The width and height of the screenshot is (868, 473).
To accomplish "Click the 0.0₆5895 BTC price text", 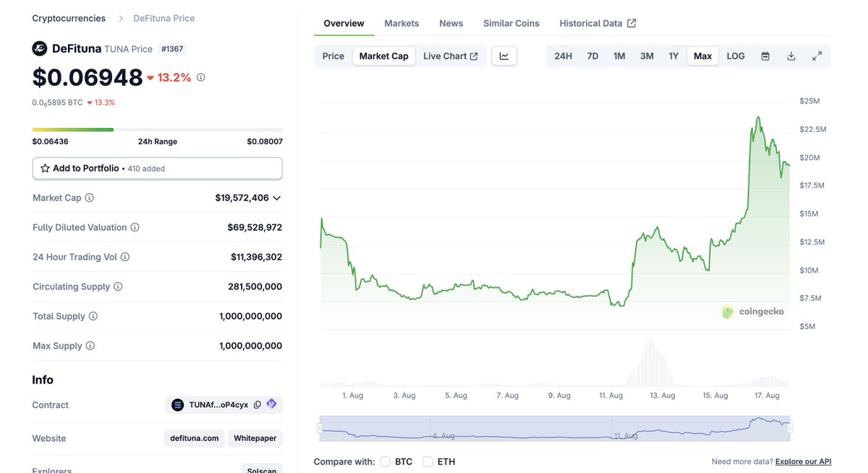I will tap(57, 103).
